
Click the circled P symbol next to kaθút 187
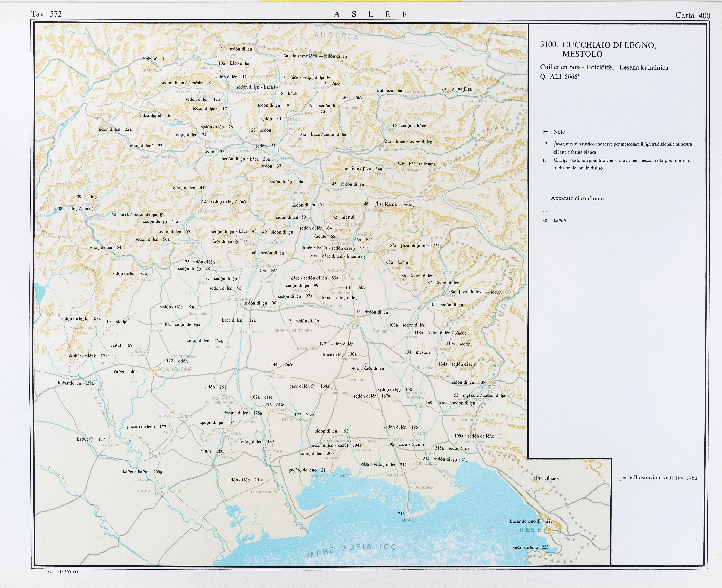[91, 439]
